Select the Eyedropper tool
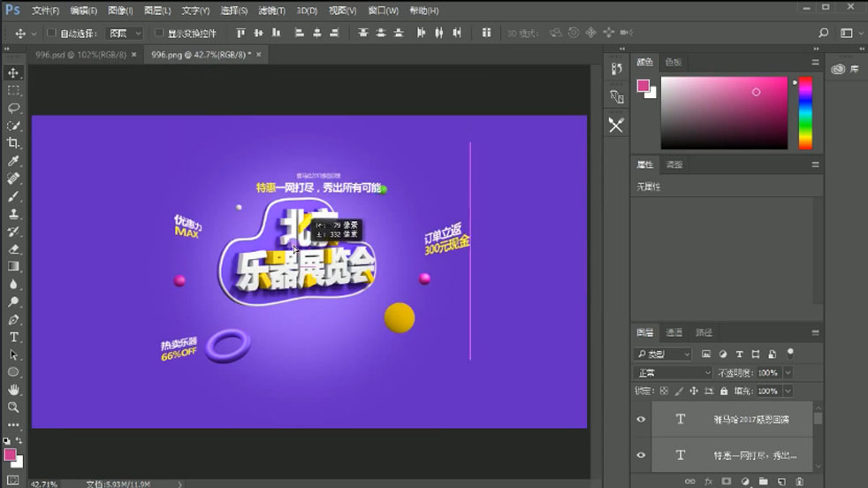This screenshot has height=488, width=868. [x=13, y=161]
